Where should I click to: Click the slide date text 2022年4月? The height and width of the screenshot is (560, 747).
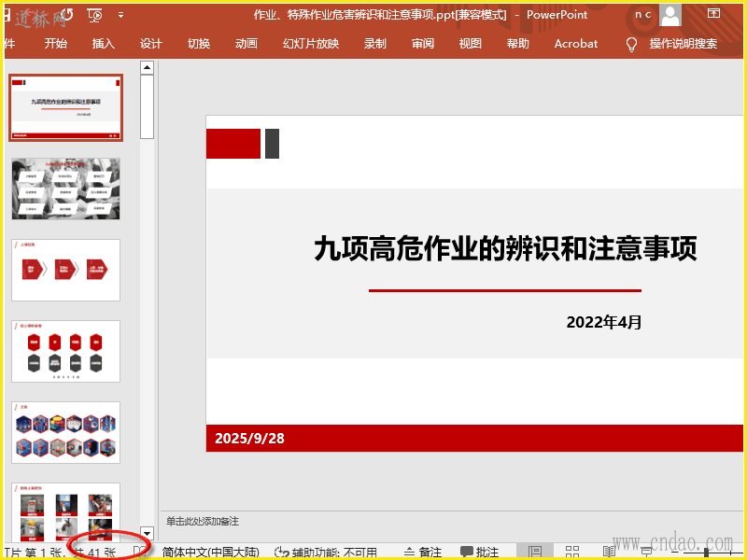point(603,322)
